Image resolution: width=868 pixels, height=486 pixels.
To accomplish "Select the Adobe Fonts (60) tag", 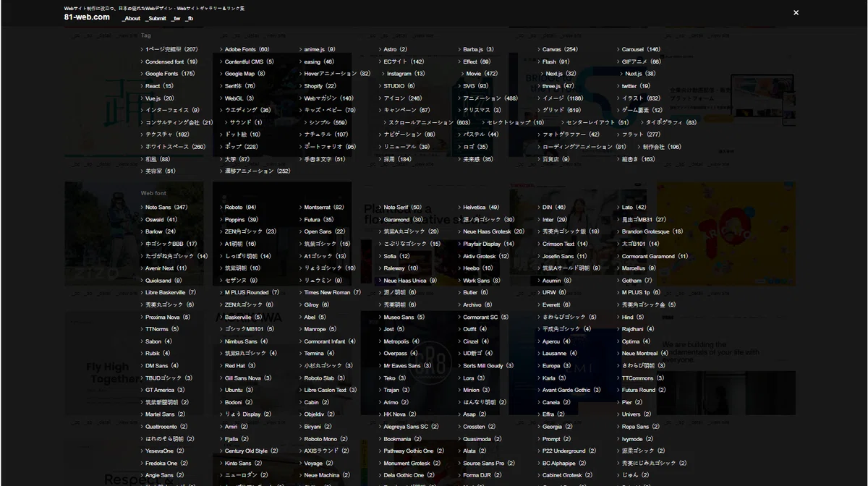I will (247, 49).
